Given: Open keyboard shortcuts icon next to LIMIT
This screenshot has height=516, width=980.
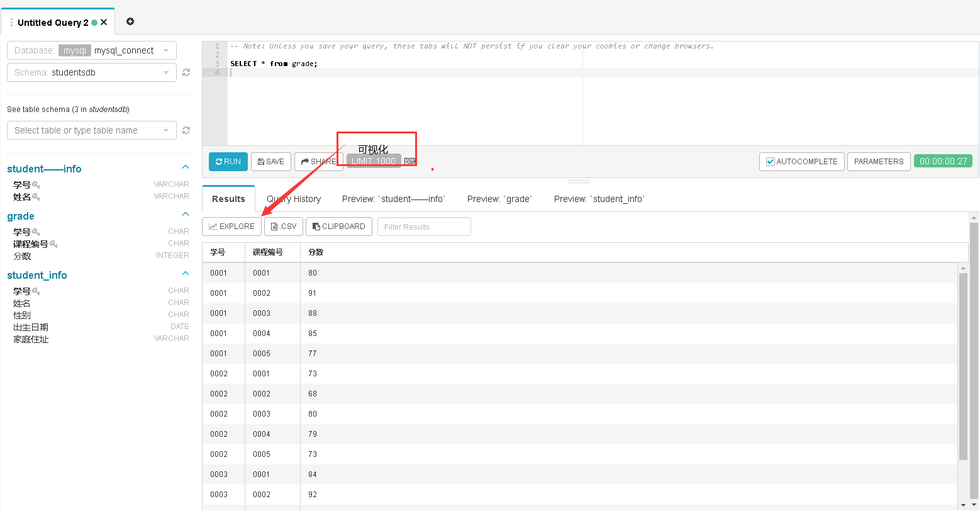Looking at the screenshot, I should 410,161.
